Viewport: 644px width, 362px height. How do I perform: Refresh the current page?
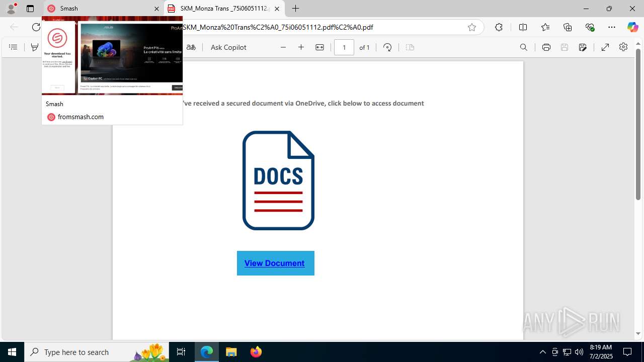(x=36, y=27)
